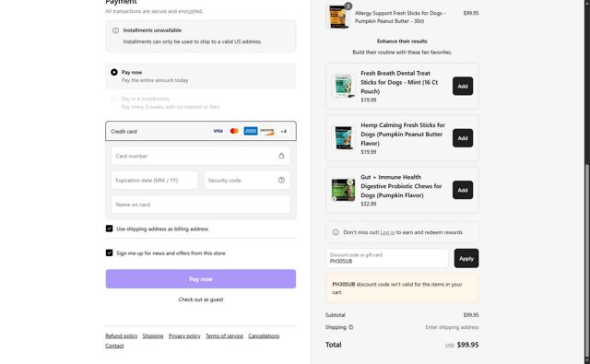The height and width of the screenshot is (364, 590).
Task: Toggle Use shipping address as billing address
Action: [x=109, y=229]
